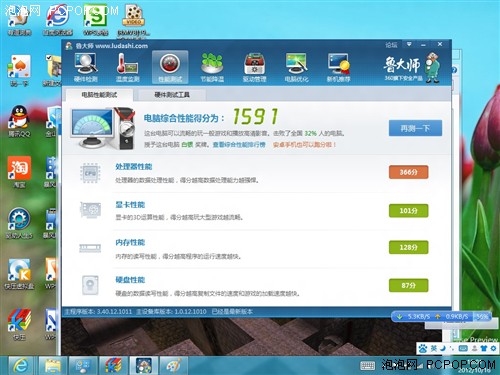The width and height of the screenshot is (500, 375).
Task: Click the Baidu paw icon on IME bar
Action: click(x=423, y=349)
